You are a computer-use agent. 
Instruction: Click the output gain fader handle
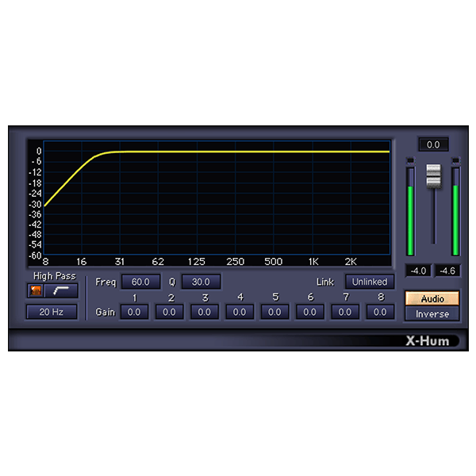[433, 176]
